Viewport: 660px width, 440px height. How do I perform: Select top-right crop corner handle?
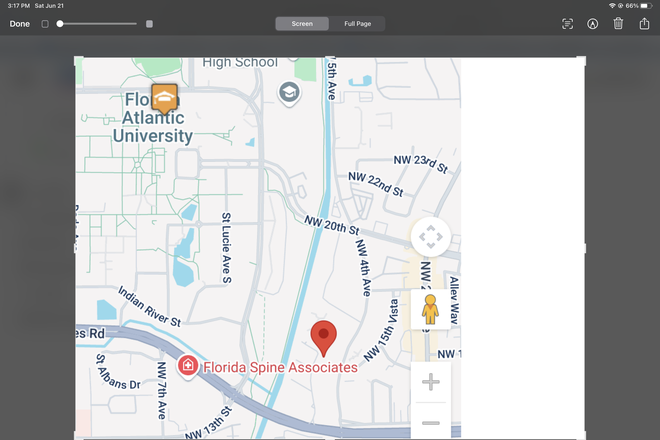pyautogui.click(x=581, y=61)
